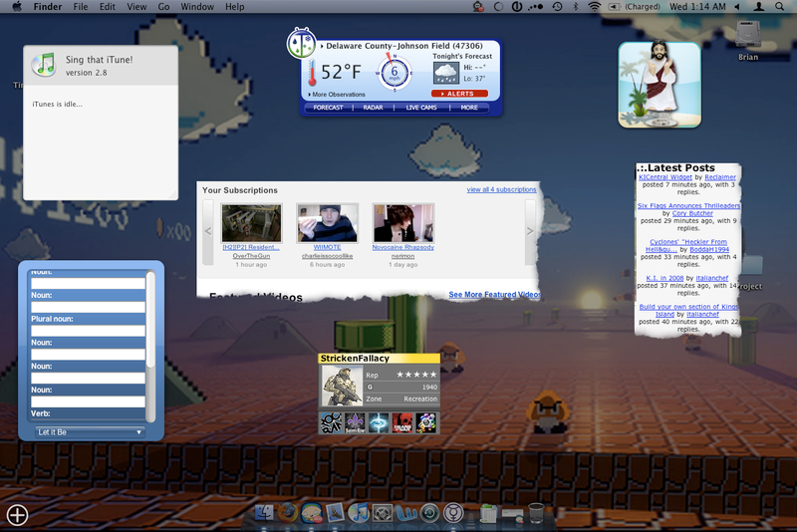Open the K.I. in 2008 post link
Viewport: 797px width, 532px height.
pyautogui.click(x=664, y=278)
